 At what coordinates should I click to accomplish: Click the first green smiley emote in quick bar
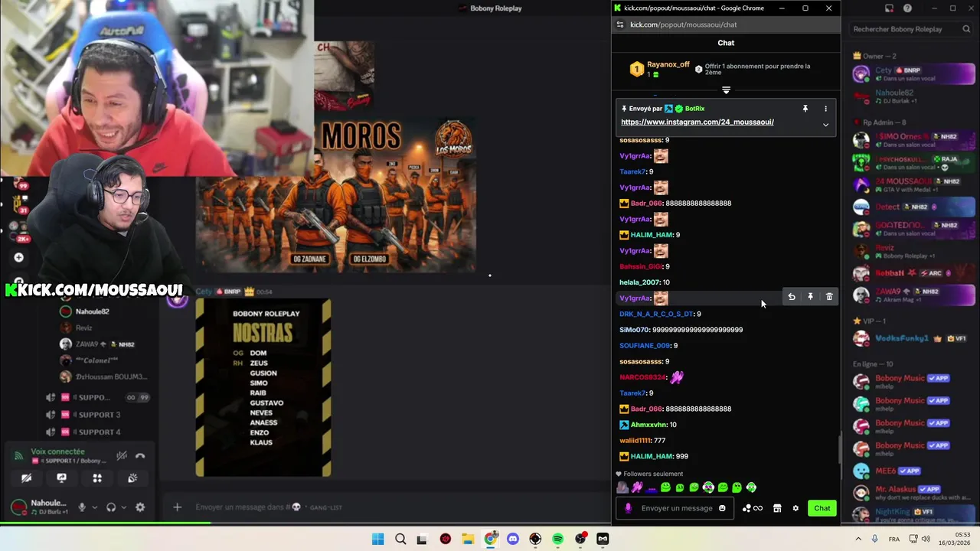click(665, 487)
